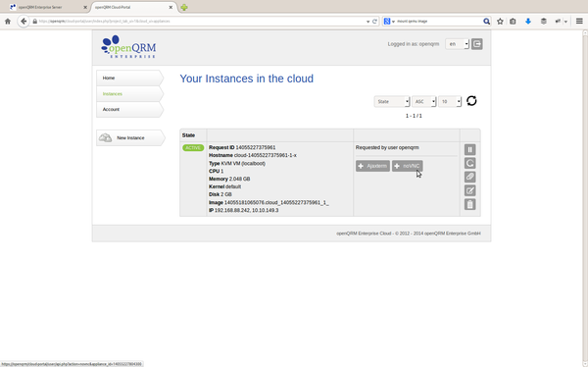588x367 pixels.
Task: Click in the browser URL field
Action: click(x=199, y=22)
